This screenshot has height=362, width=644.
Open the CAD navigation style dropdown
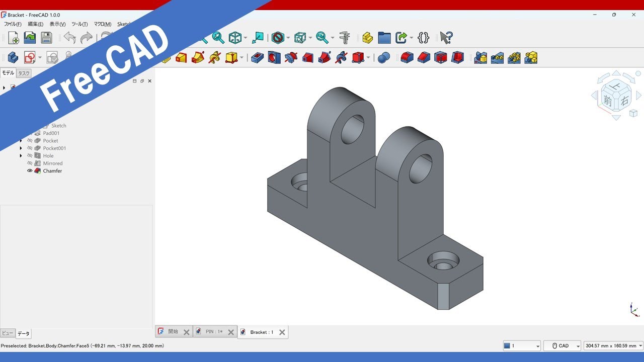[562, 346]
